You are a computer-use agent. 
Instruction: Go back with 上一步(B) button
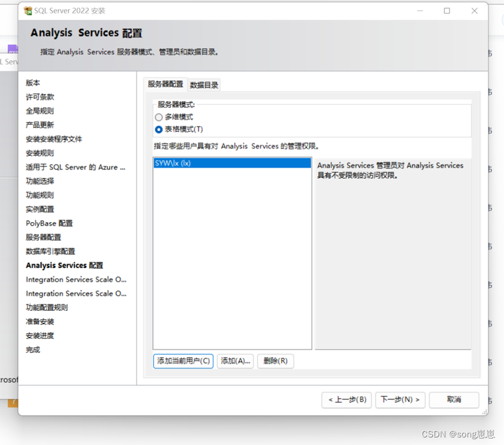(x=347, y=400)
